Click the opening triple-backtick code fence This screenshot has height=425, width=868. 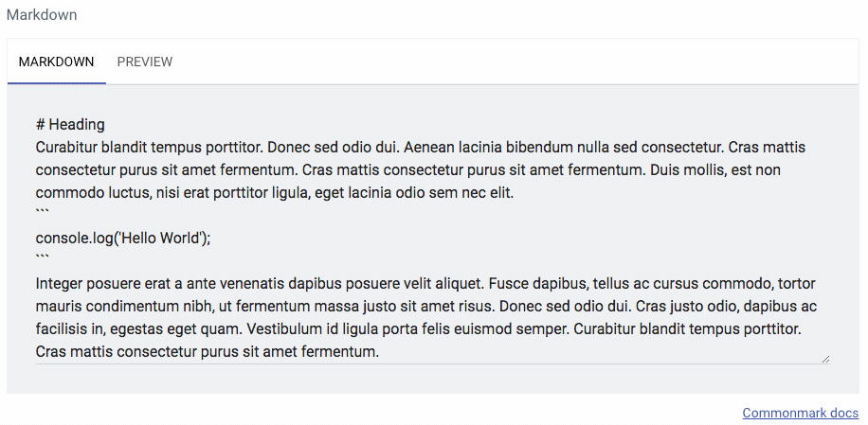pyautogui.click(x=43, y=215)
